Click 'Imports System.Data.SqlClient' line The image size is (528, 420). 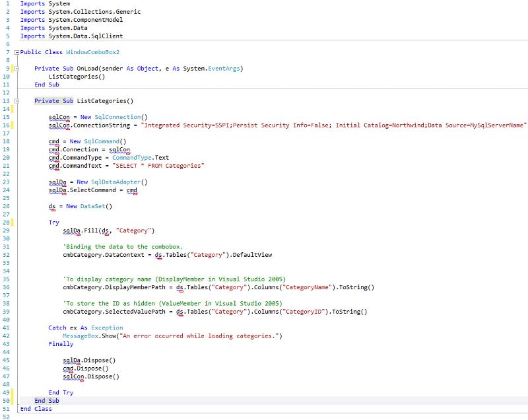[x=71, y=36]
